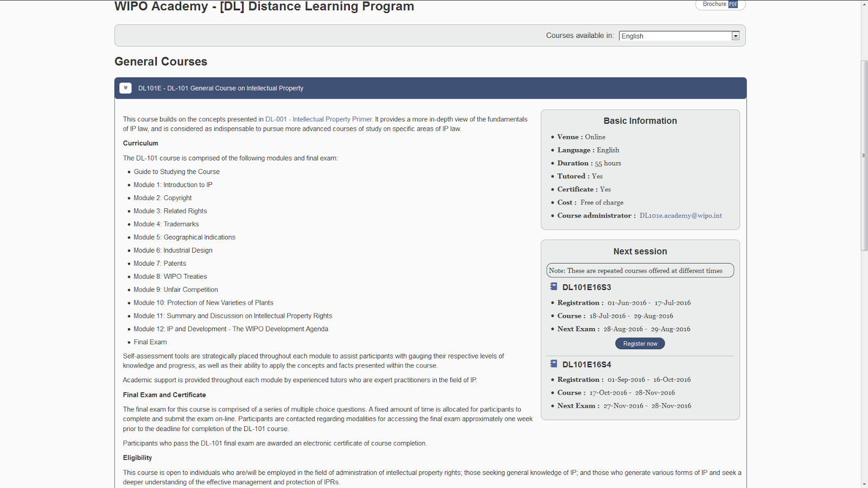Image resolution: width=868 pixels, height=488 pixels.
Task: Click the Basic Information panel heading
Action: (640, 121)
